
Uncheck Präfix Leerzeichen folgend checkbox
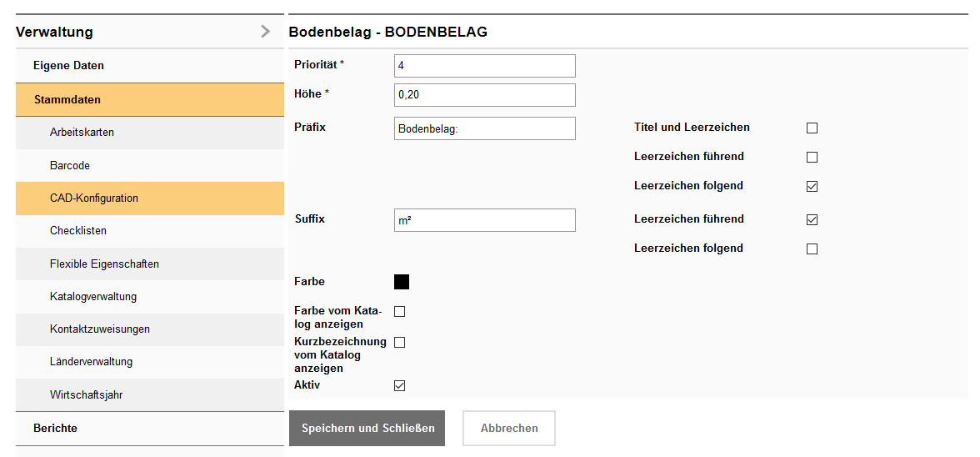click(x=812, y=187)
